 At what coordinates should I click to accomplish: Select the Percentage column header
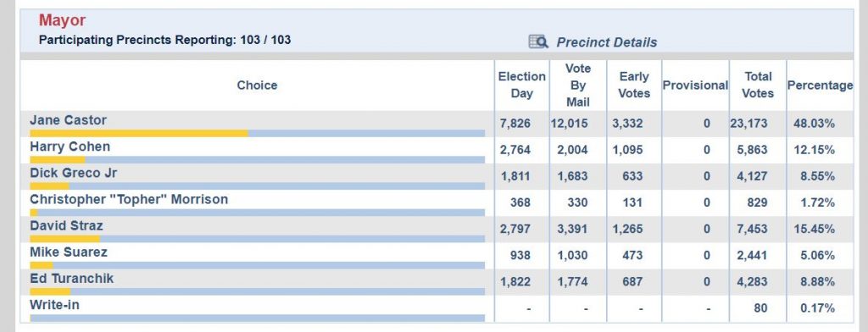(x=820, y=86)
